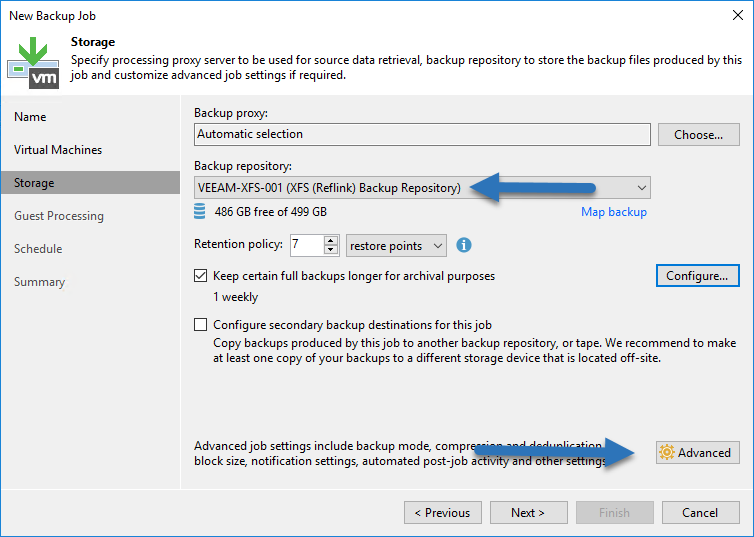Go to the Name wizard step

click(x=30, y=117)
